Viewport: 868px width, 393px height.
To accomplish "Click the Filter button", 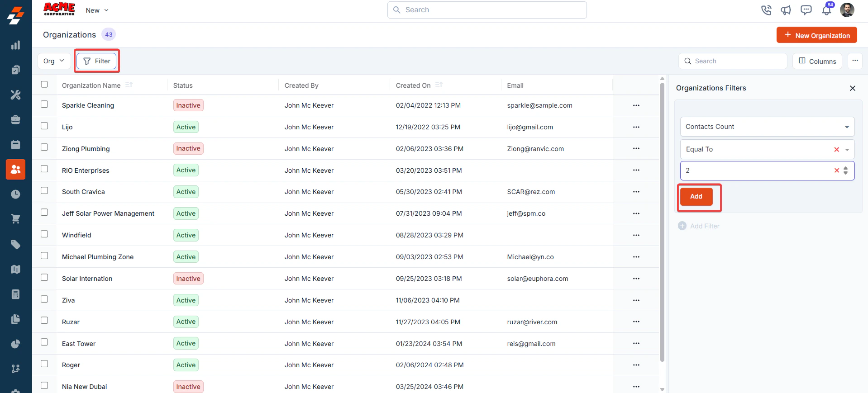I will (96, 61).
